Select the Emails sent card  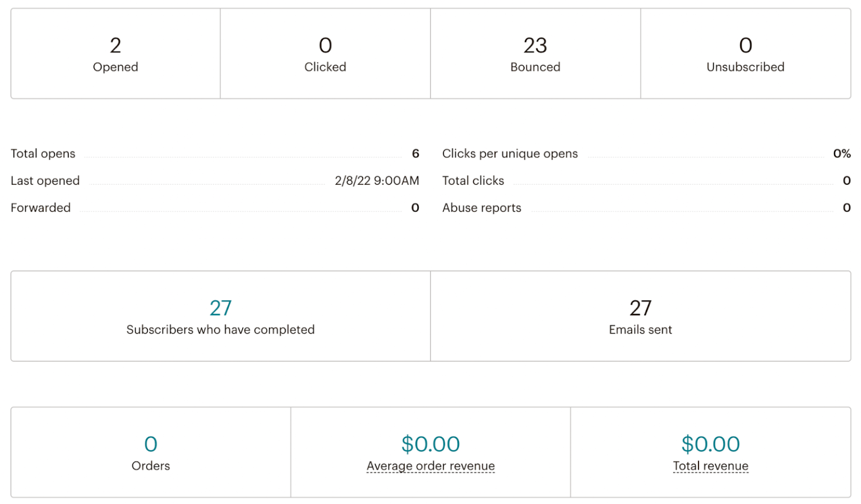pyautogui.click(x=641, y=316)
